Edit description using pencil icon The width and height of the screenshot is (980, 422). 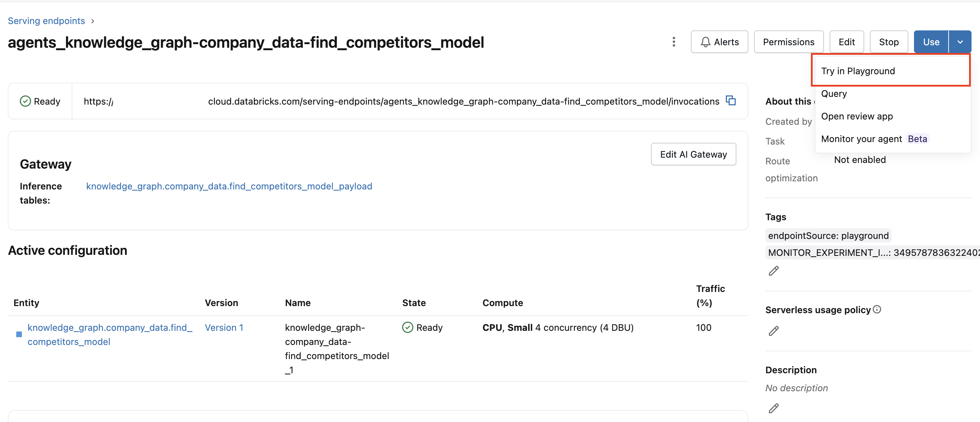773,408
